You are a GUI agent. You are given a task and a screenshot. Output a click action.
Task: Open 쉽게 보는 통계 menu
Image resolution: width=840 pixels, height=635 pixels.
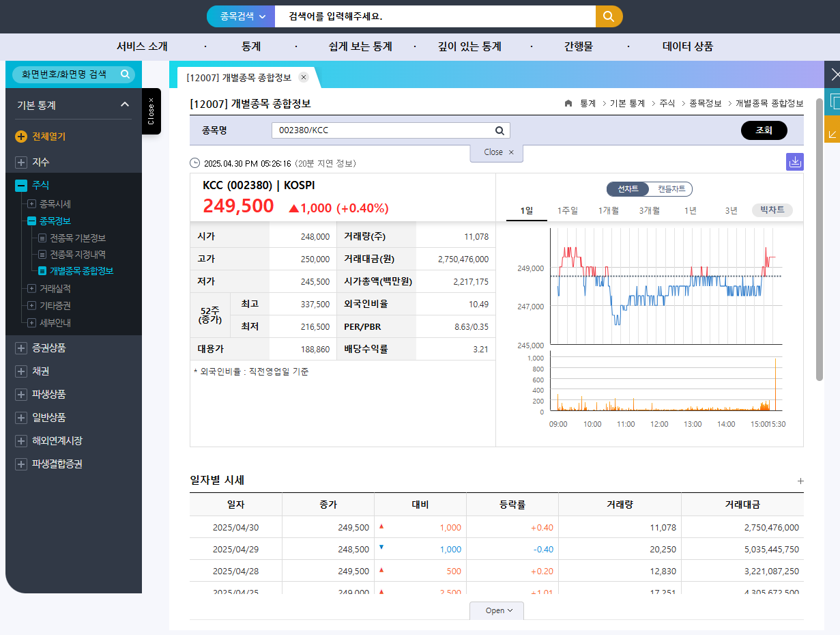point(360,46)
